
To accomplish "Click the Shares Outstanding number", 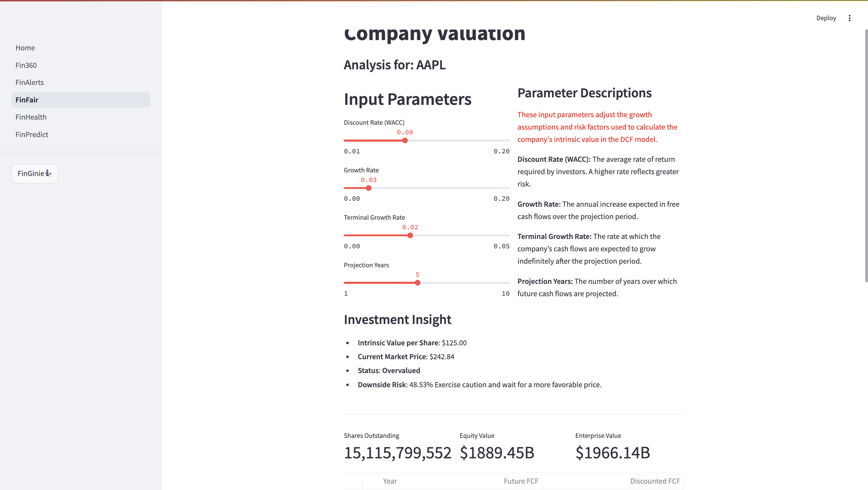I will tap(398, 453).
